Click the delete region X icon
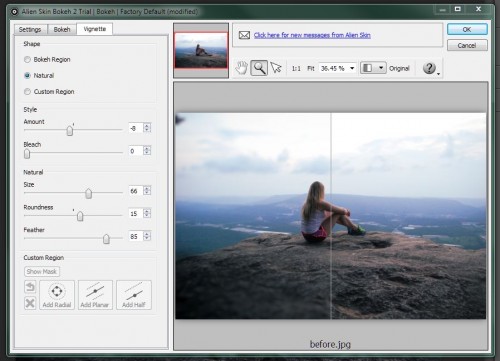Viewport: 500px width, 361px height. coord(30,303)
